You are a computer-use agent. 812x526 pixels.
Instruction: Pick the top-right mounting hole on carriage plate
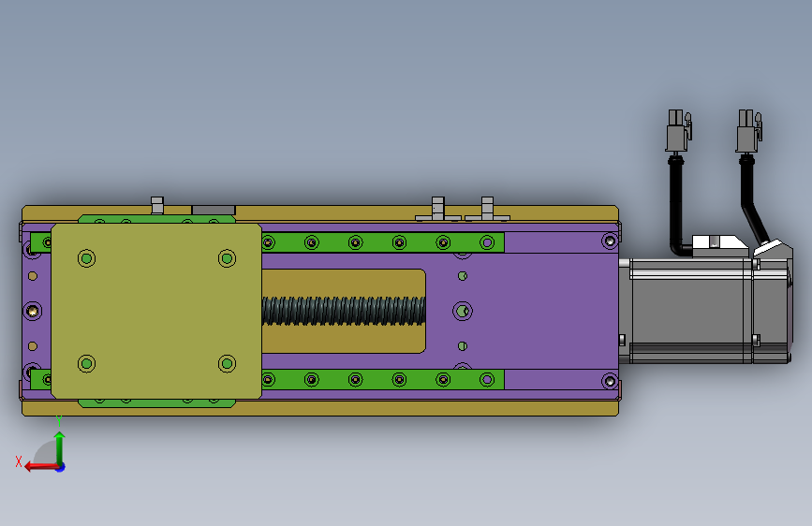[227, 258]
